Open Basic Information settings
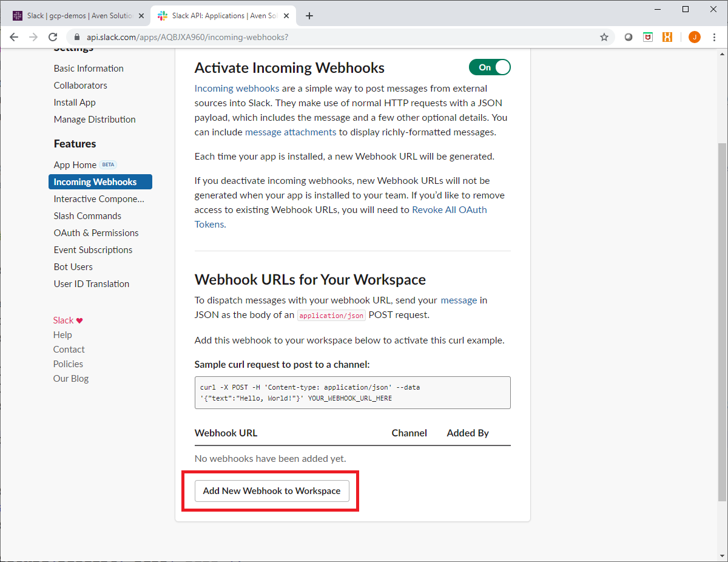The height and width of the screenshot is (562, 728). click(89, 69)
